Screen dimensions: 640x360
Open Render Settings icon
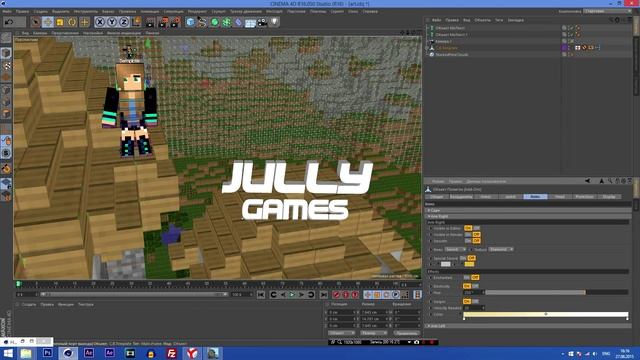click(176, 22)
